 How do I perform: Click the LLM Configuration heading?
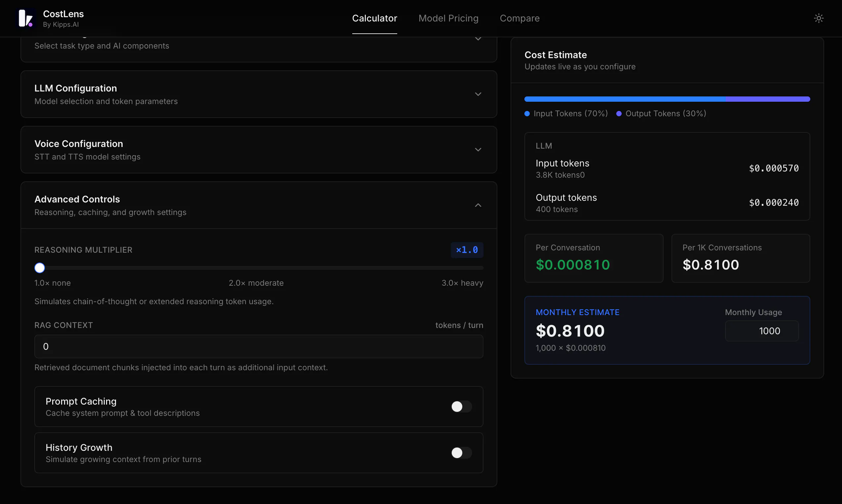click(x=75, y=88)
